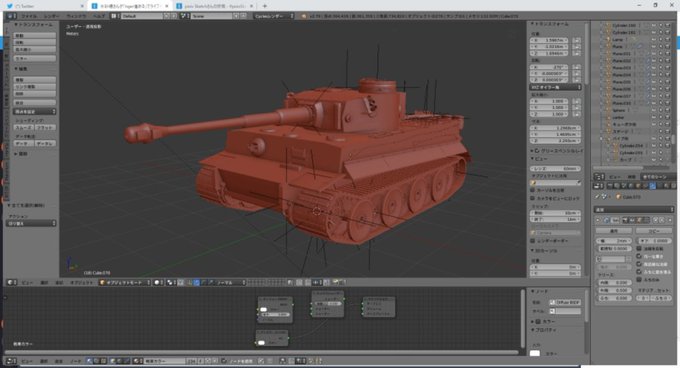This screenshot has width=680, height=368.
Task: Toggle Plane.002 selectability cursor icon
Action: point(661,61)
